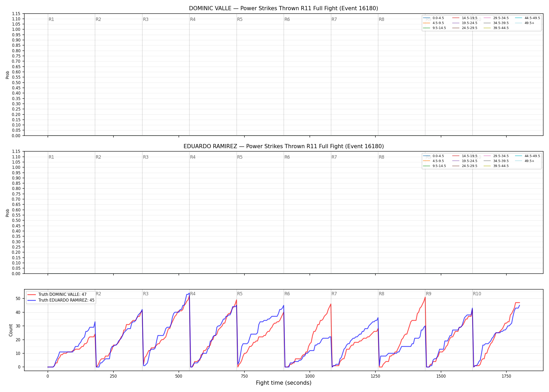
Task: Click R7 round marker in EDUARDO RAMIREZ plot
Action: [x=334, y=157]
